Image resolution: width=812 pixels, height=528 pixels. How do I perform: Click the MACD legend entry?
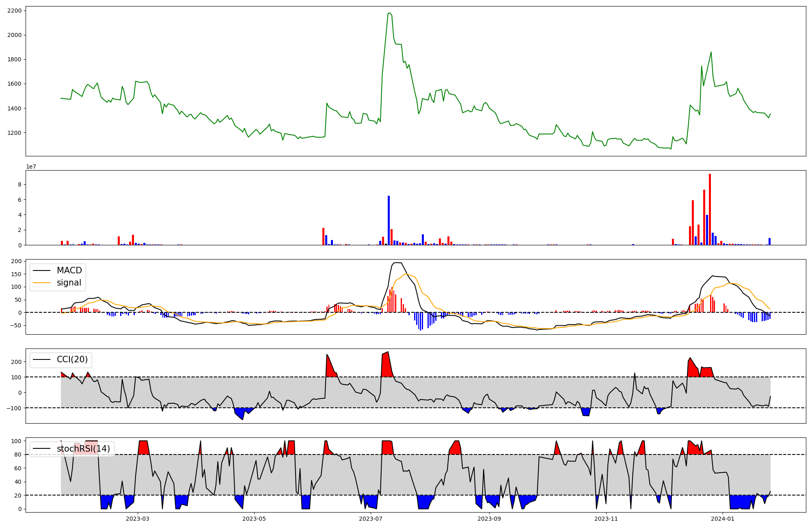tap(69, 270)
